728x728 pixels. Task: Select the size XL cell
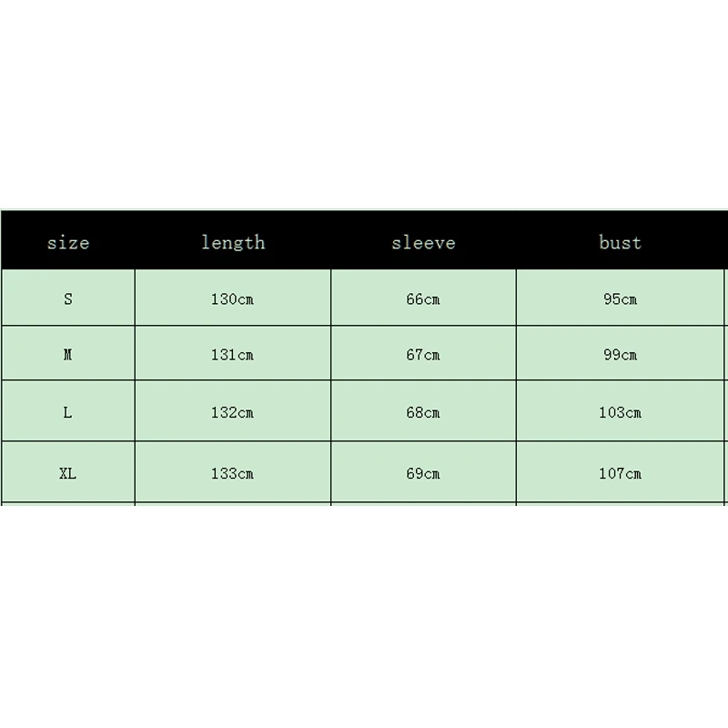(x=68, y=473)
